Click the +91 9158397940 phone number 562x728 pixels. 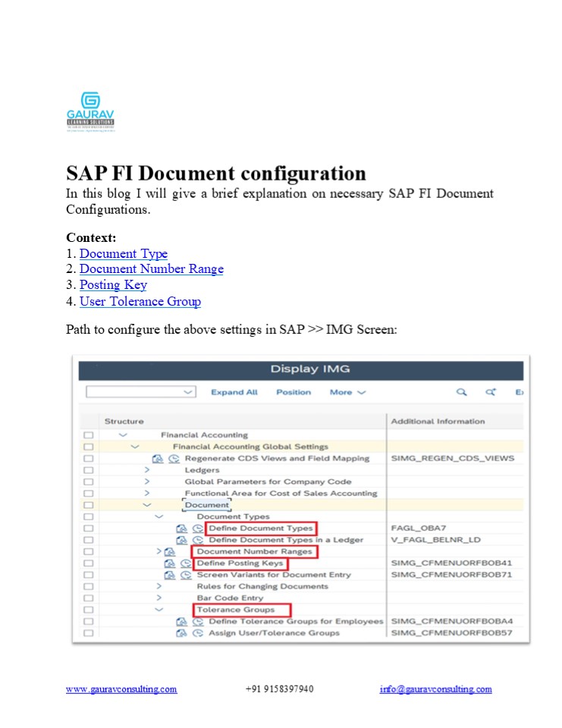pyautogui.click(x=279, y=689)
